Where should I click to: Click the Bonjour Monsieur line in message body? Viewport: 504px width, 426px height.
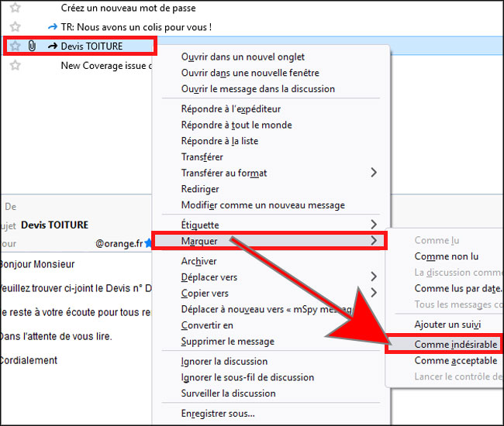(x=37, y=264)
